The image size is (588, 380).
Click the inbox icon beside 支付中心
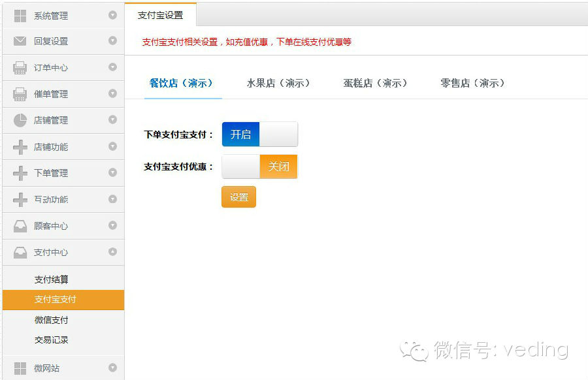click(20, 252)
